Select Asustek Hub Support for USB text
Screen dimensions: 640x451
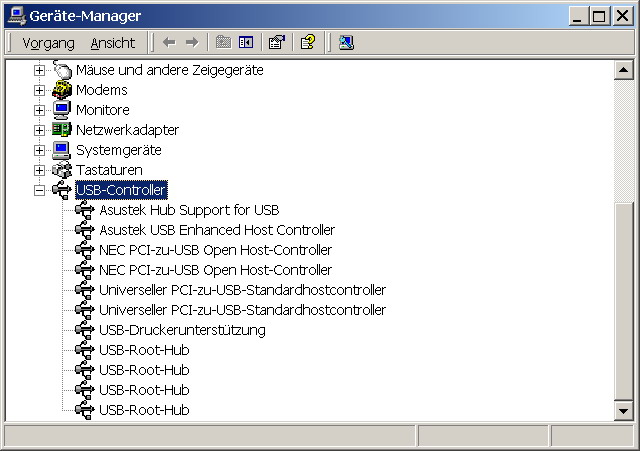pos(189,210)
